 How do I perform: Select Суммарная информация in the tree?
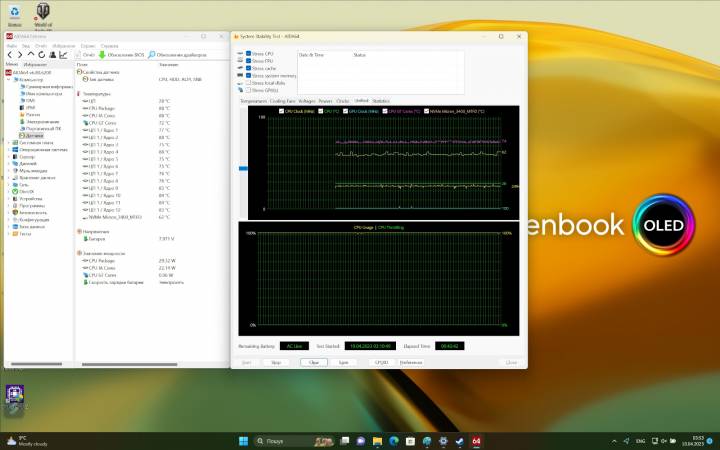click(x=46, y=86)
